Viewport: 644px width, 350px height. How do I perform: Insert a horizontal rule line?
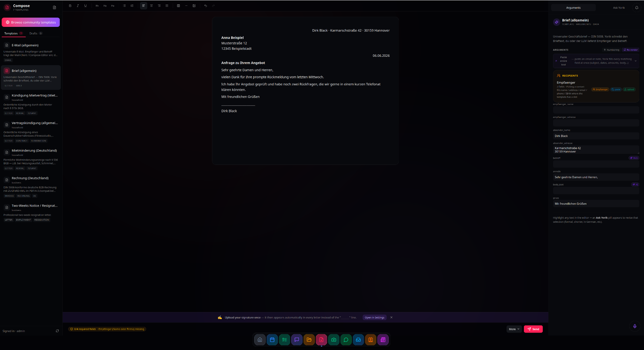point(186,6)
